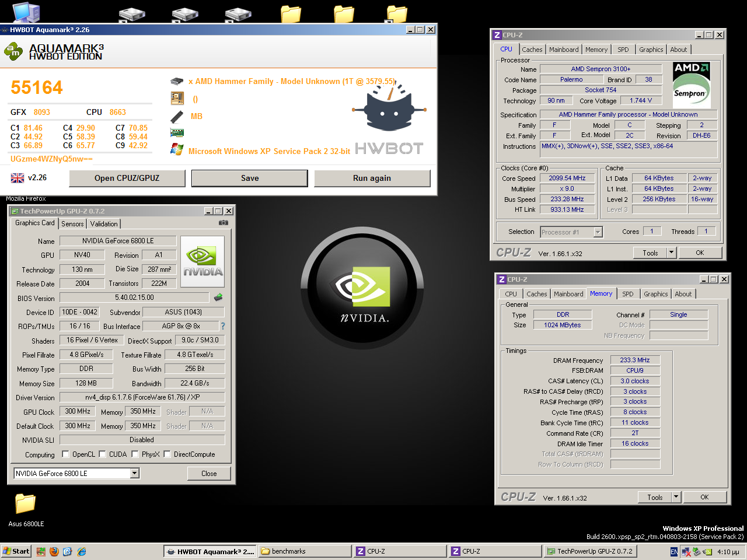Save the Aquamark result
747x560 pixels.
(x=250, y=178)
